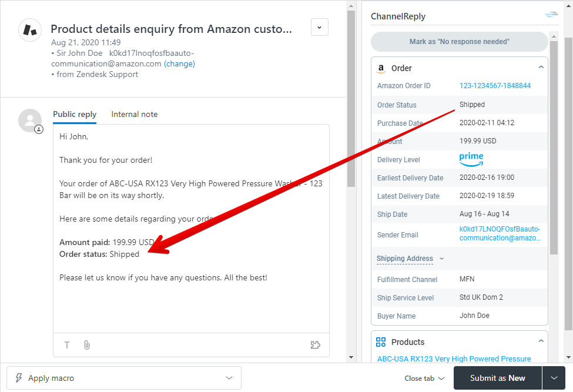Switch to the Internal note tab
Image resolution: width=573 pixels, height=392 pixels.
[134, 114]
